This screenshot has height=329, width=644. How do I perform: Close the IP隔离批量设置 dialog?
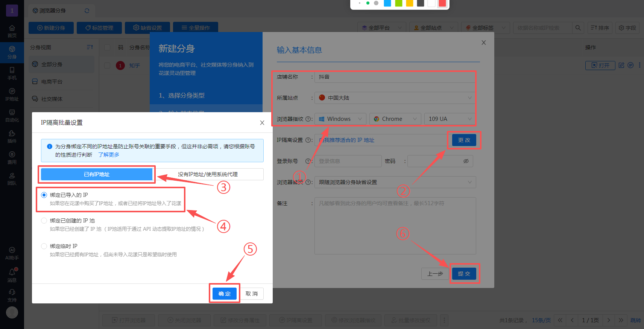pyautogui.click(x=262, y=123)
